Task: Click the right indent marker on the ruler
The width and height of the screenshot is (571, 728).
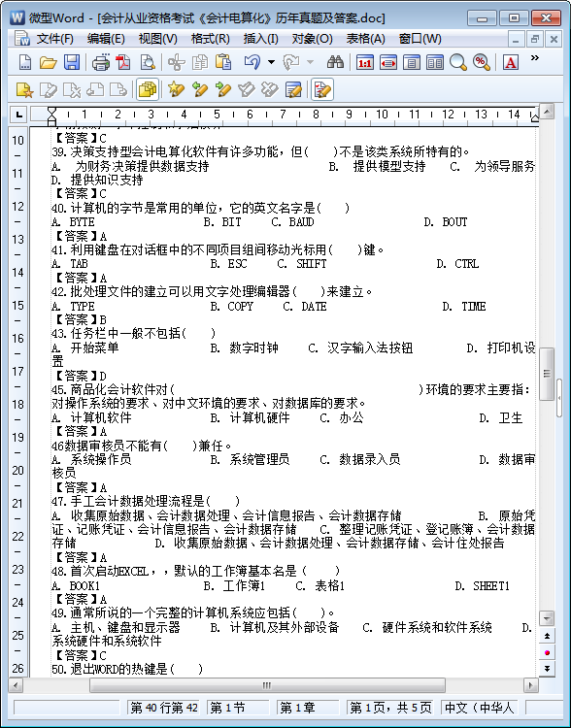Action: pos(534,117)
